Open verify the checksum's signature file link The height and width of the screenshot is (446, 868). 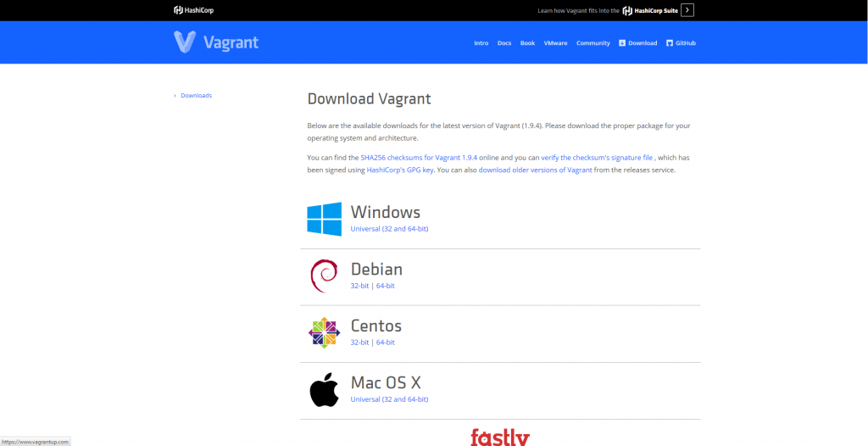(x=597, y=158)
